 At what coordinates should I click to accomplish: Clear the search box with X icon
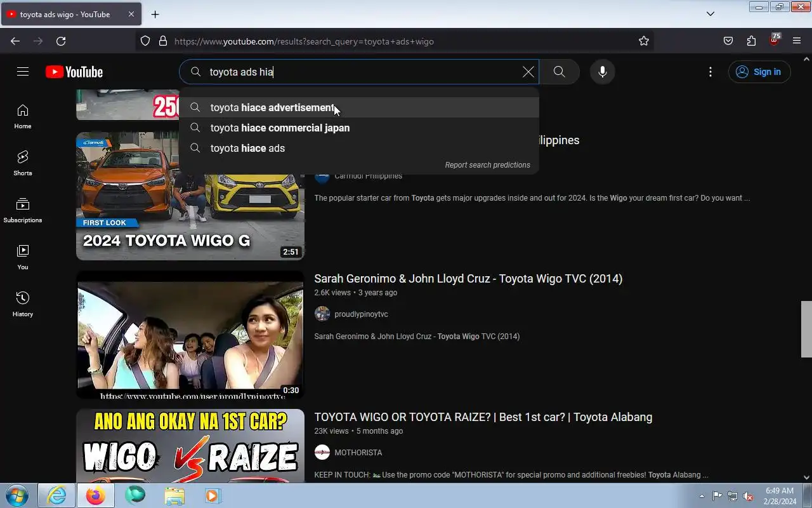pos(528,72)
